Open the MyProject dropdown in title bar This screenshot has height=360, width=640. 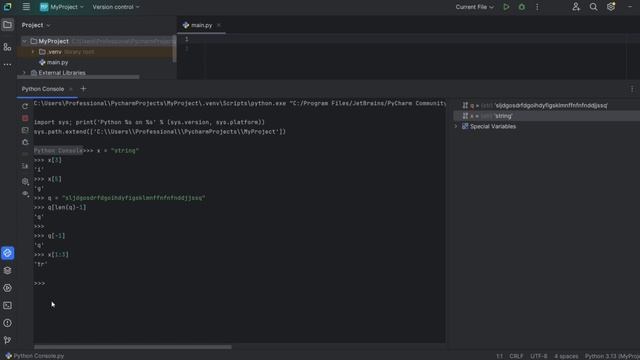[x=62, y=7]
